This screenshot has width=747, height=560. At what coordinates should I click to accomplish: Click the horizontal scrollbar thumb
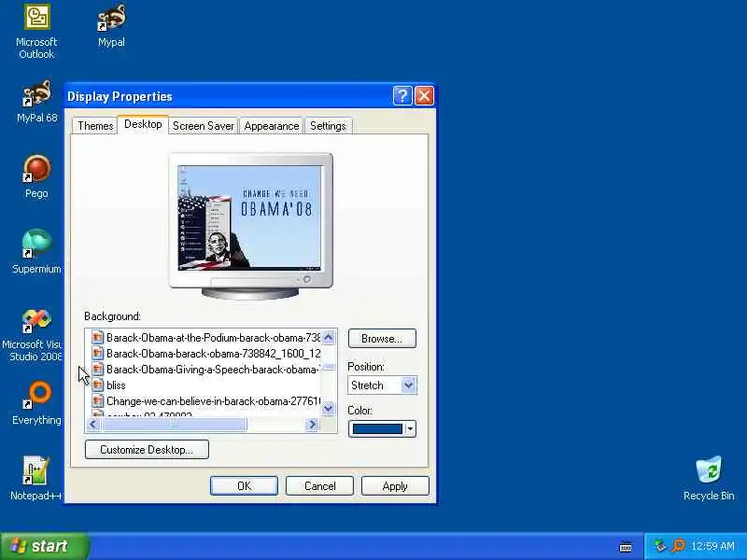click(x=175, y=424)
